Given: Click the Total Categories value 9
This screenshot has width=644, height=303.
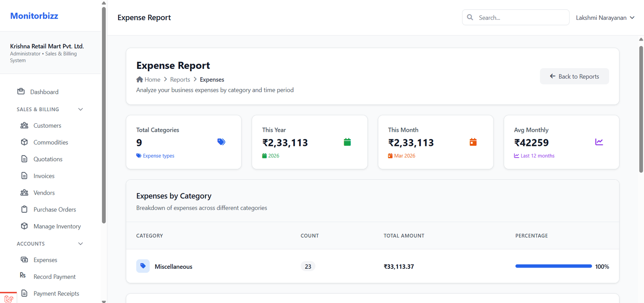Looking at the screenshot, I should (x=139, y=143).
